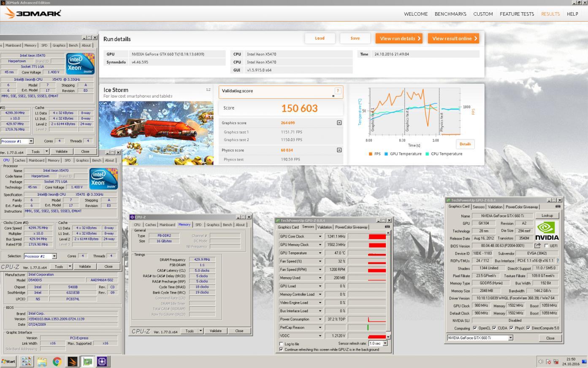Toggle the DirectCompute 5.0 checkbox

point(528,328)
